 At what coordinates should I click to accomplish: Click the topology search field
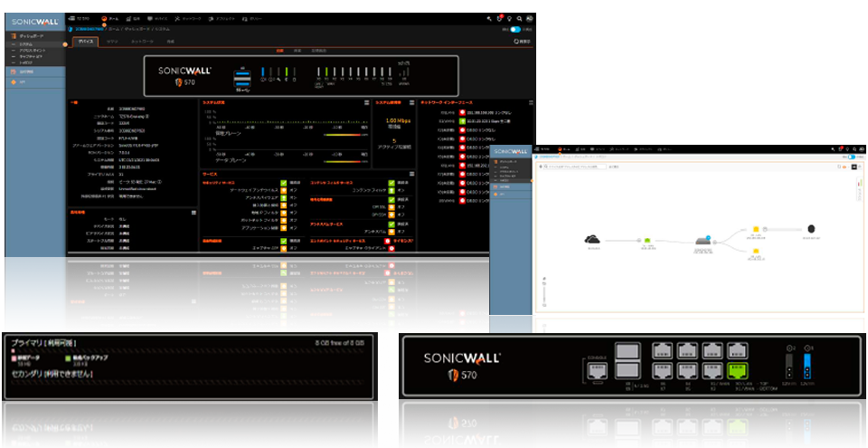coord(573,167)
